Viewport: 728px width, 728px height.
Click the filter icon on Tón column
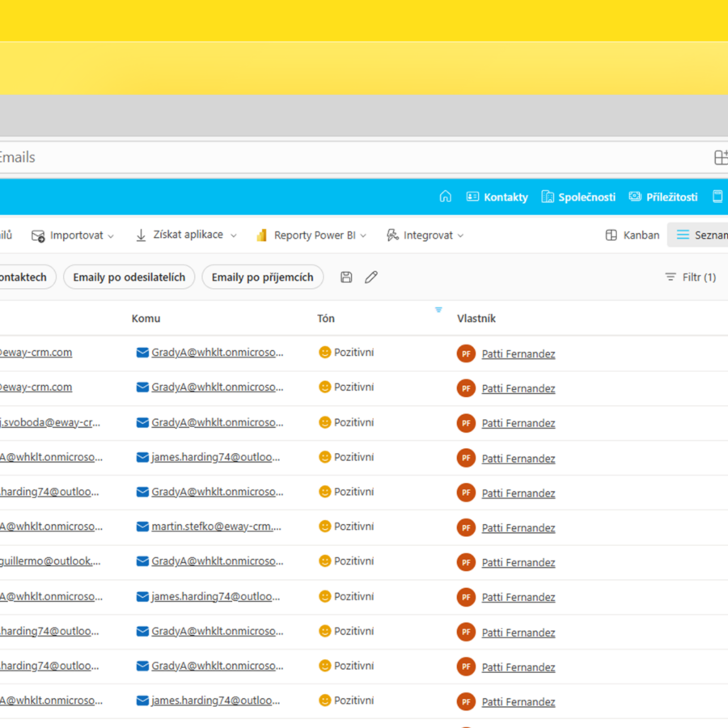438,310
